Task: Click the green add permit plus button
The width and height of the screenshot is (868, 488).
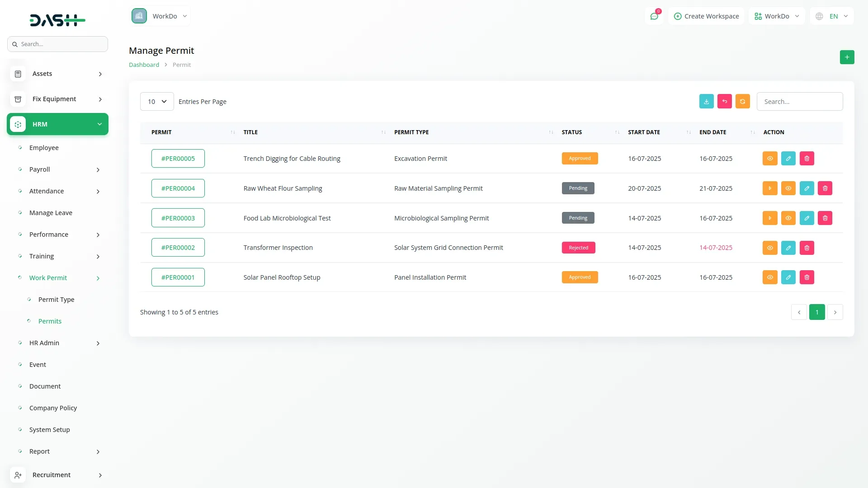Action: (847, 57)
